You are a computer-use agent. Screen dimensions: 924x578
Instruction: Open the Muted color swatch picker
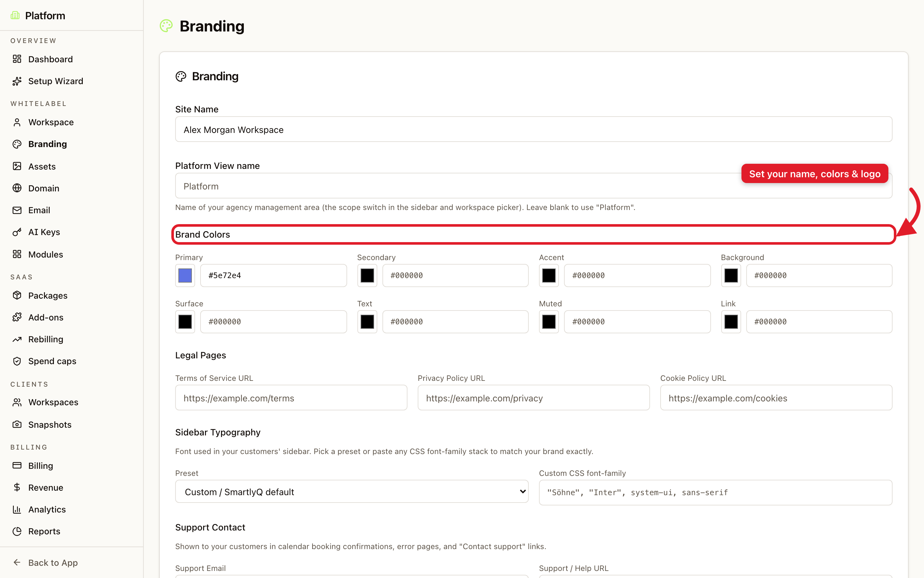(x=549, y=321)
